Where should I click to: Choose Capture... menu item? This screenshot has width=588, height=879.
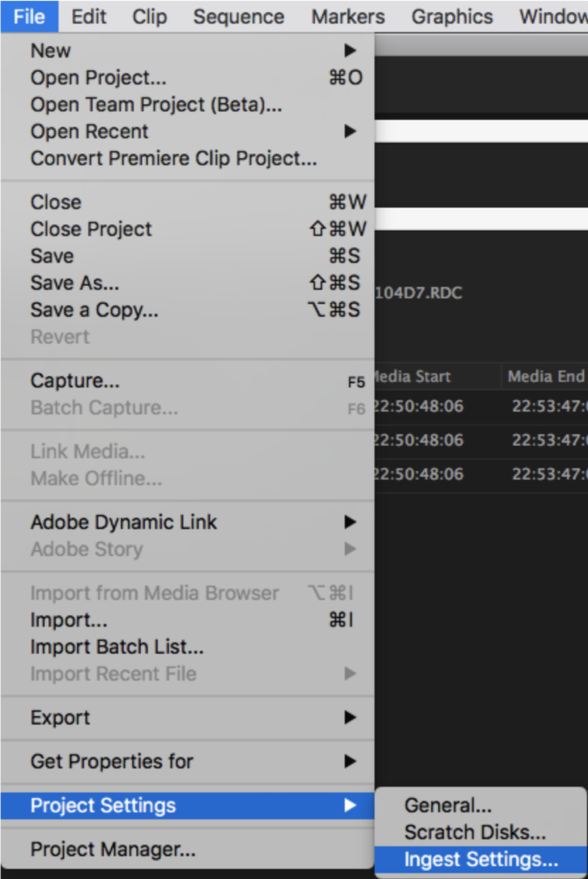(x=188, y=380)
